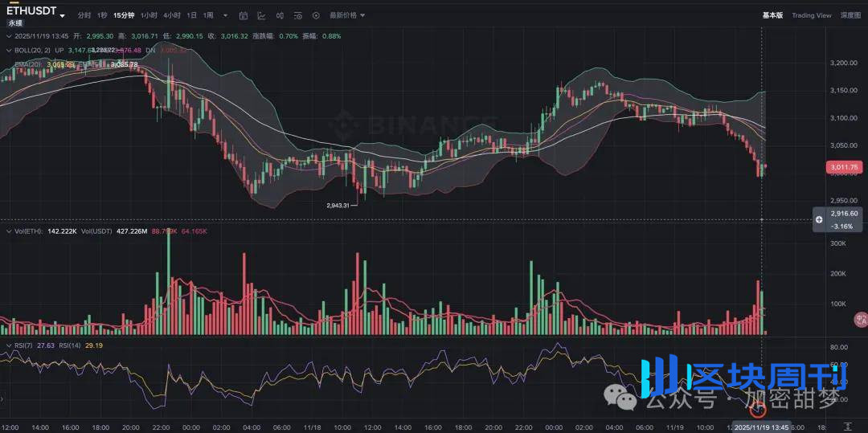Screen dimensions: 868x433
Task: Select the 1周 time interval
Action: (208, 15)
